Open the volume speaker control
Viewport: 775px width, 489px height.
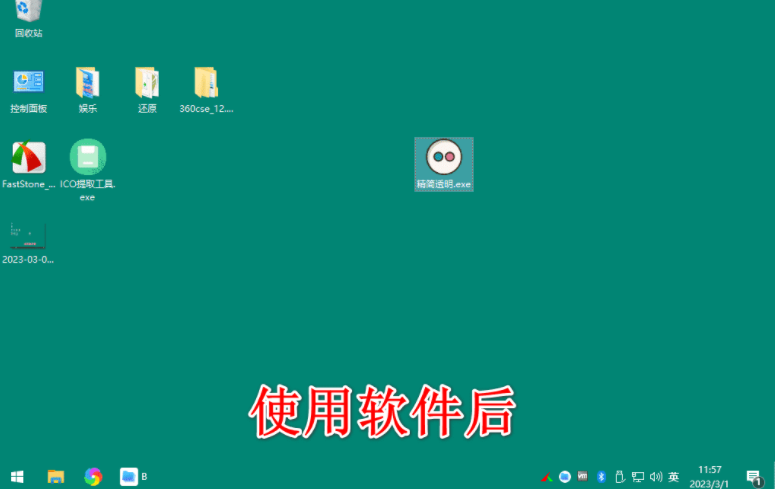[656, 477]
